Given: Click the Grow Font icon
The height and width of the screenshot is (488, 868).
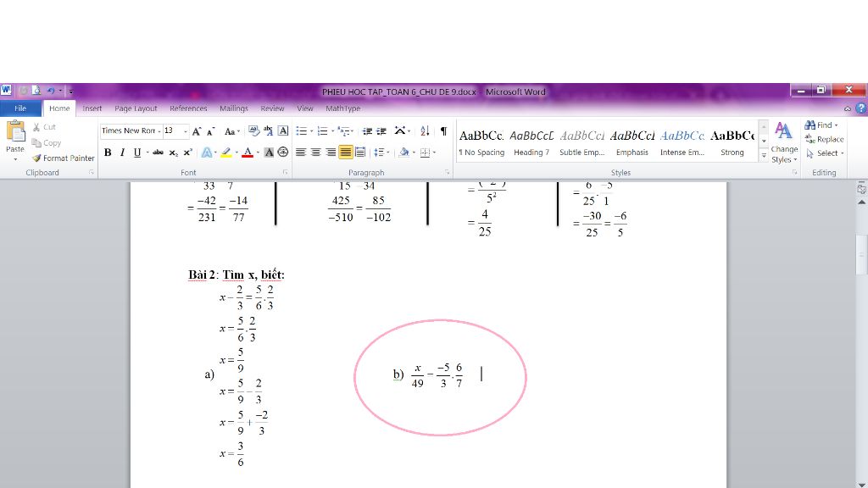Looking at the screenshot, I should tap(197, 131).
